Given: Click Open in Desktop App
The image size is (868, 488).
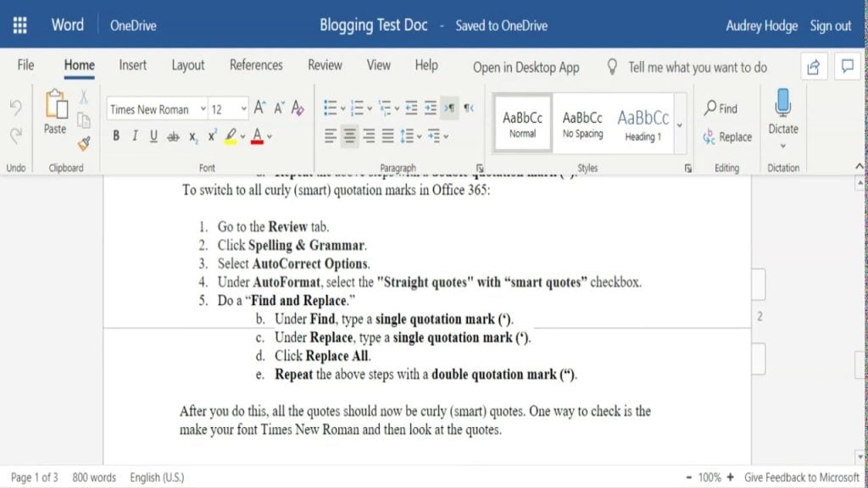Looking at the screenshot, I should click(x=526, y=68).
